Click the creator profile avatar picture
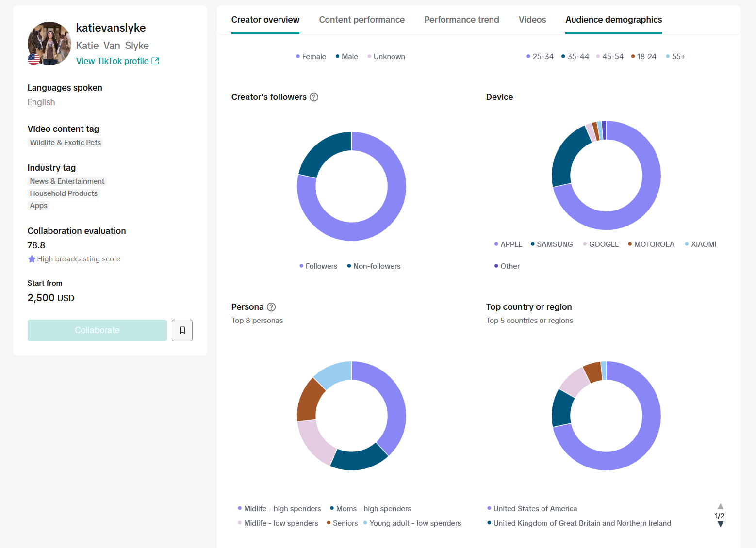Image resolution: width=756 pixels, height=548 pixels. click(49, 44)
